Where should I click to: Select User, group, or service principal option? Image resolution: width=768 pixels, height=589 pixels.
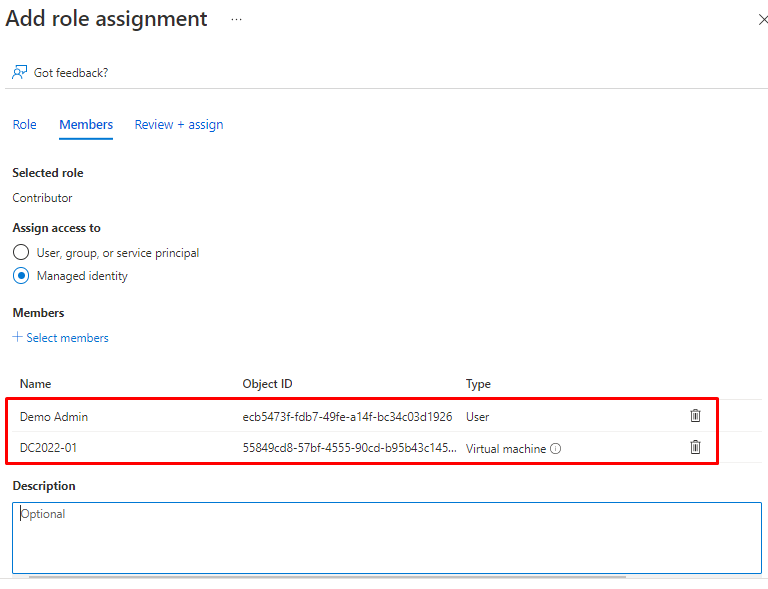tap(20, 253)
